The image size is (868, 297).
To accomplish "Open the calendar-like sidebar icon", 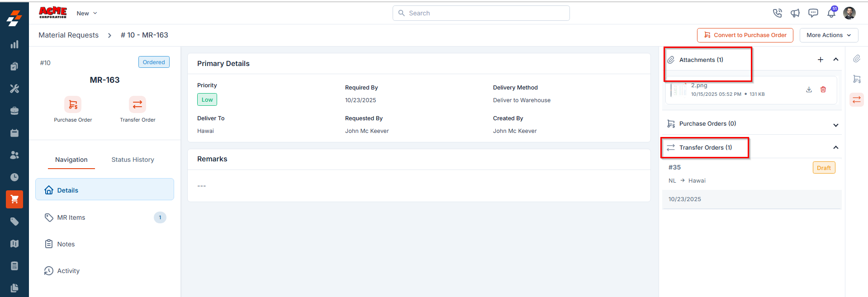I will [x=14, y=133].
